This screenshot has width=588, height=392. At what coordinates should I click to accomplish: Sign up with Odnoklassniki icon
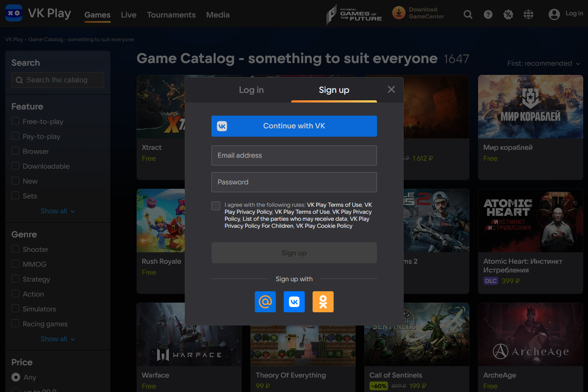[323, 302]
